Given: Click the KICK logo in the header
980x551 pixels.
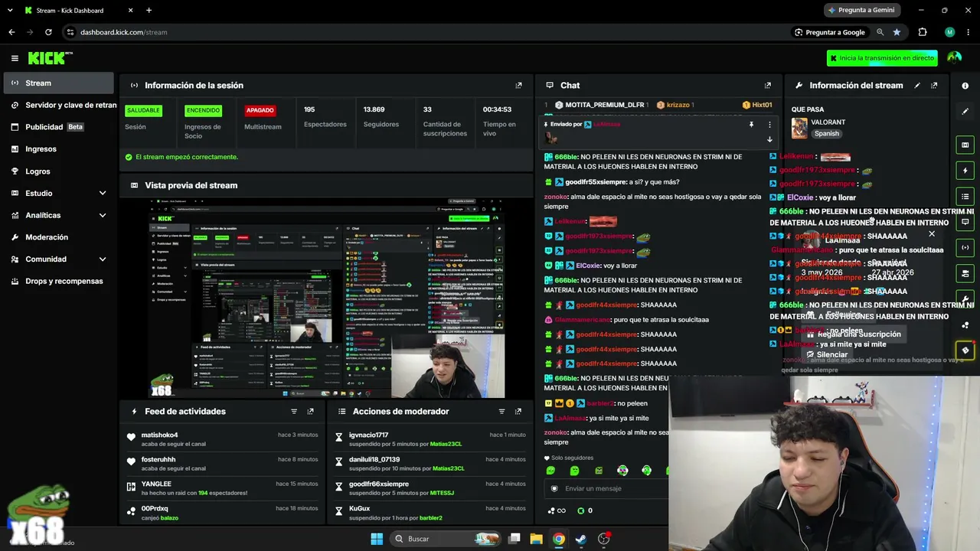Looking at the screenshot, I should tap(50, 58).
